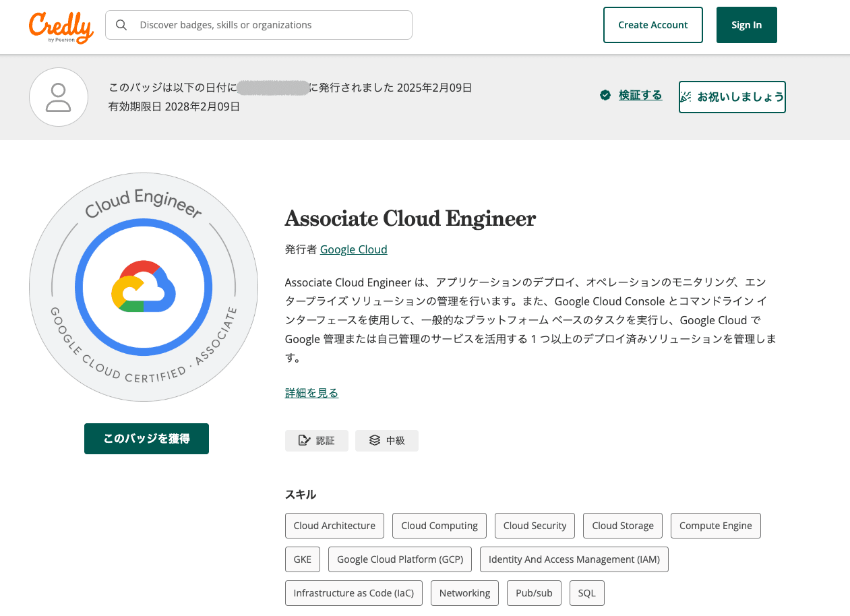Click the 認証 tag label
The height and width of the screenshot is (616, 850).
tap(326, 441)
